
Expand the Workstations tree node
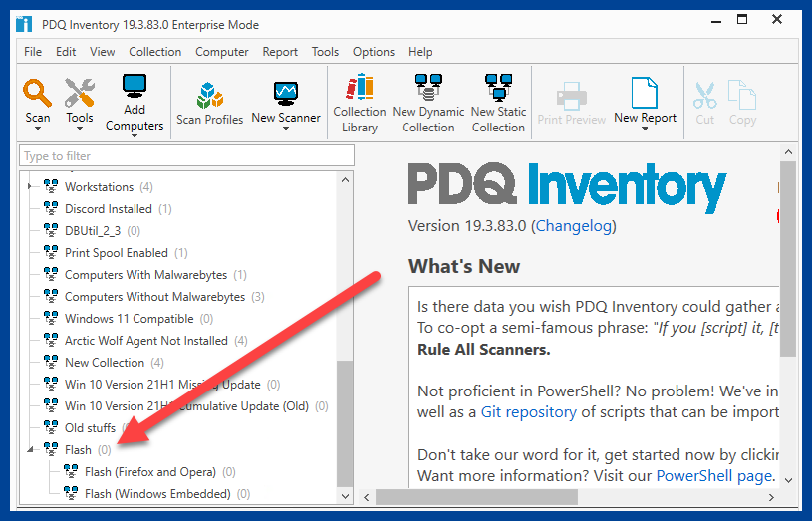click(x=30, y=186)
